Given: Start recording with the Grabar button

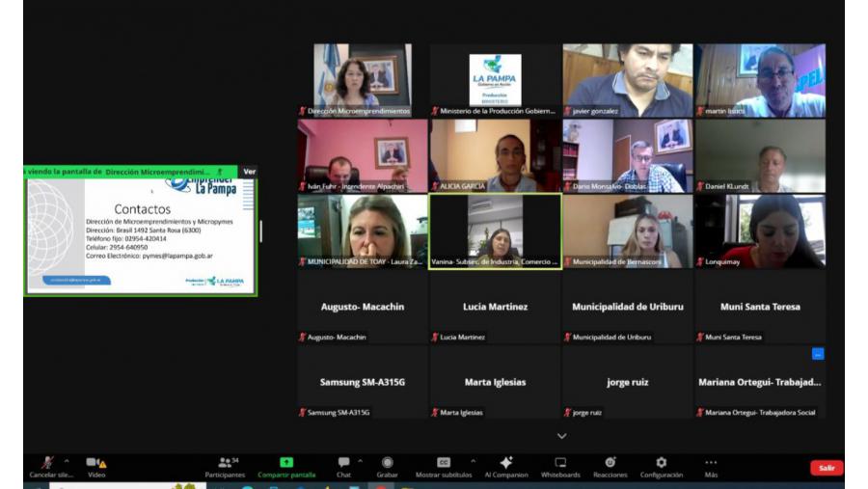Looking at the screenshot, I should (x=387, y=467).
